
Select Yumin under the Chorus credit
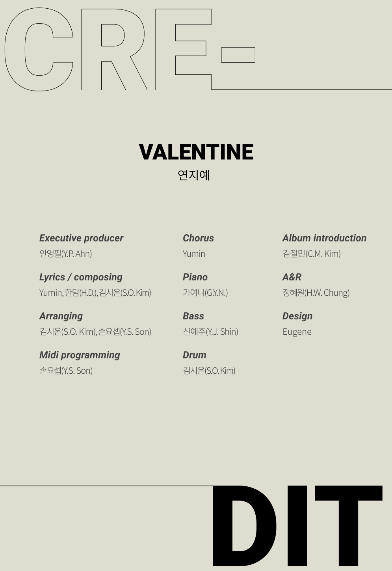194,254
